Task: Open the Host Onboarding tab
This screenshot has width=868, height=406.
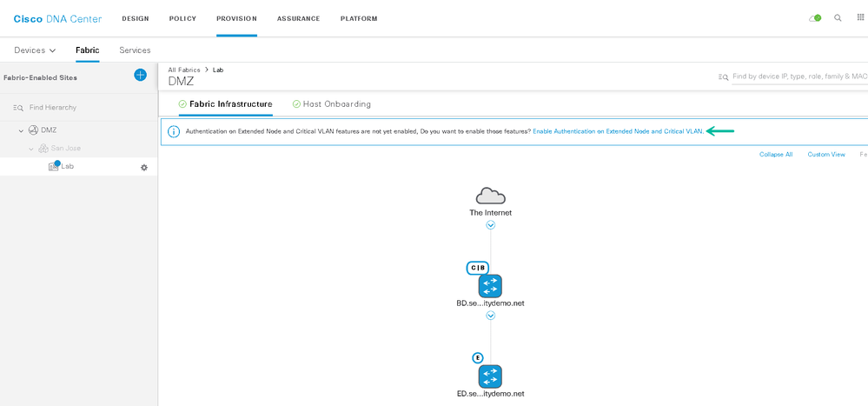Action: point(332,104)
